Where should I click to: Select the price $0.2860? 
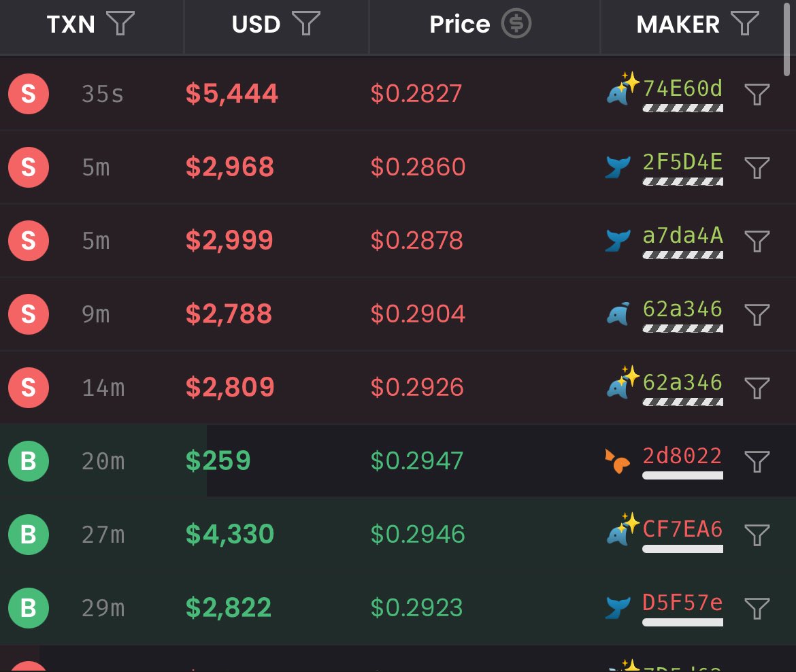[x=418, y=167]
